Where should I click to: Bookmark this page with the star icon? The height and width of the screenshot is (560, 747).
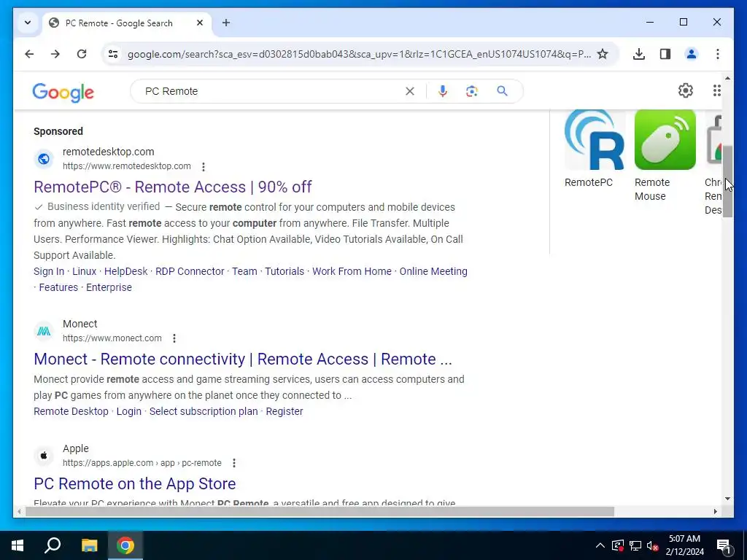click(603, 54)
